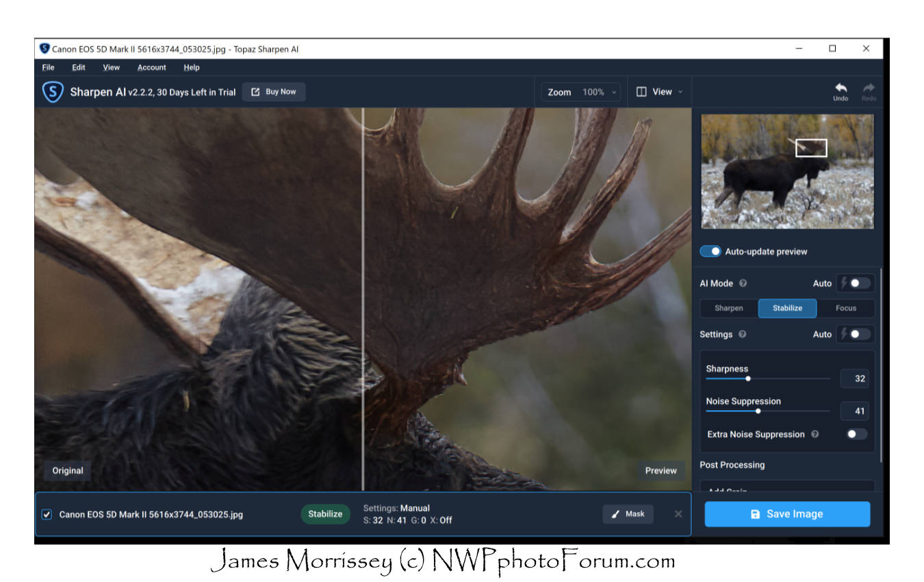Uncheck the Canon EOS 5D image checkbox
924x582 pixels.
(x=47, y=514)
